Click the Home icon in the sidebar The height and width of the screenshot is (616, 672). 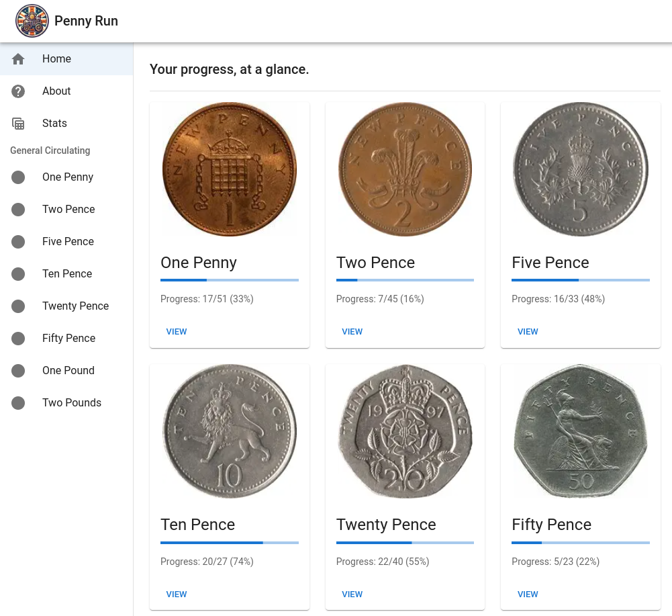click(18, 58)
